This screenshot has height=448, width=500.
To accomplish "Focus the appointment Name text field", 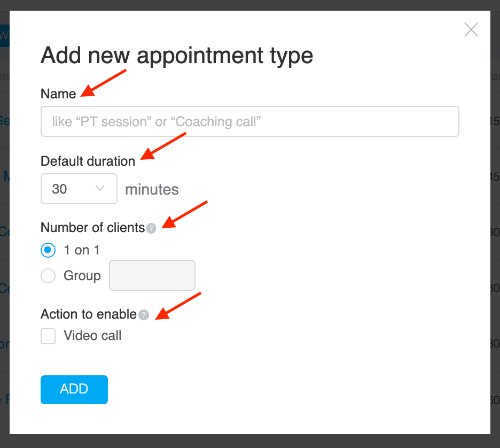I will click(249, 121).
